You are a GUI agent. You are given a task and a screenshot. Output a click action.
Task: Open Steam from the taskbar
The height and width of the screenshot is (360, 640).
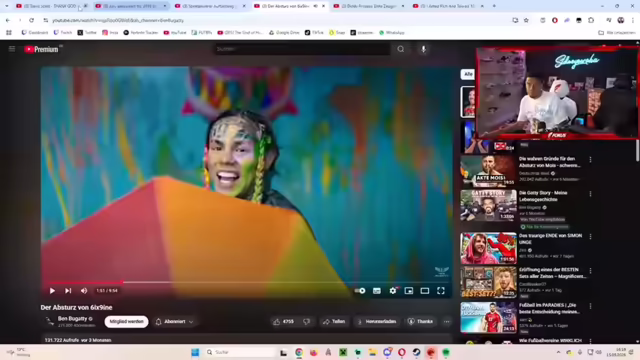(416, 352)
